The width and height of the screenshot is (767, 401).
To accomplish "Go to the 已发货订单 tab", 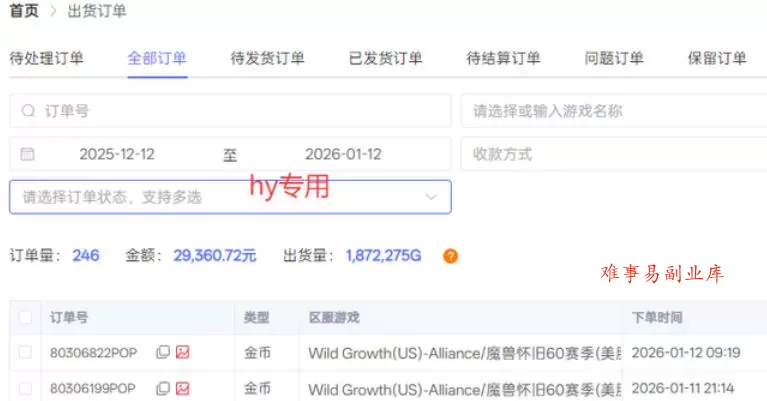I will [x=385, y=58].
